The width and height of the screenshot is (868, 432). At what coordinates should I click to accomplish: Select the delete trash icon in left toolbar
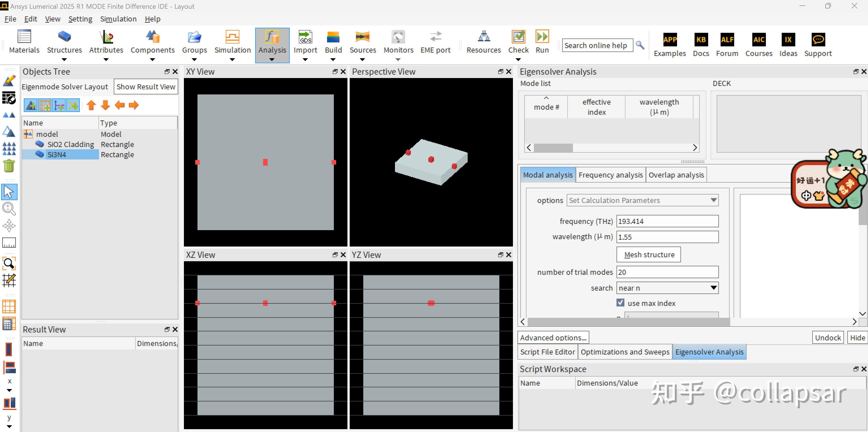(9, 166)
